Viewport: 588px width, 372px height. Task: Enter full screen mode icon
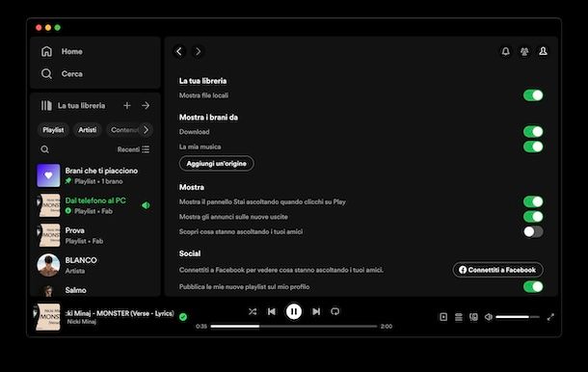tap(550, 317)
